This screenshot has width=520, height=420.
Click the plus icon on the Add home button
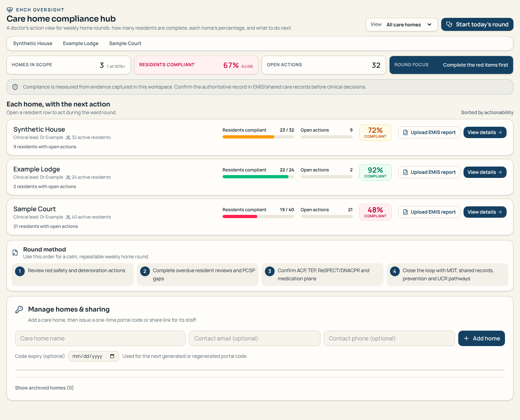pos(466,338)
